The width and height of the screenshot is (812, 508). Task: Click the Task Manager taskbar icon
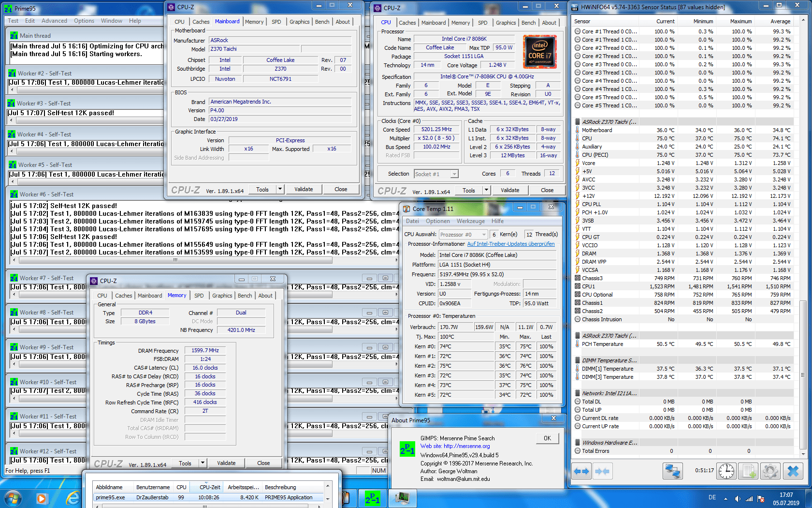pos(402,497)
